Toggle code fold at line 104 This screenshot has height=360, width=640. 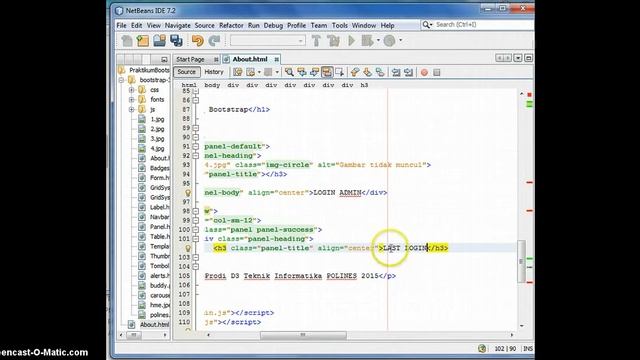click(196, 266)
